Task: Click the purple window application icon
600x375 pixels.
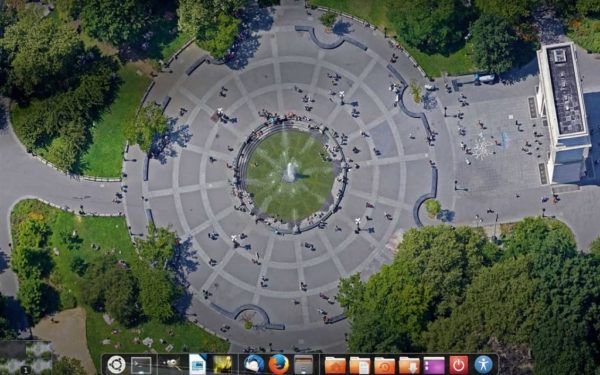Action: pos(434,365)
